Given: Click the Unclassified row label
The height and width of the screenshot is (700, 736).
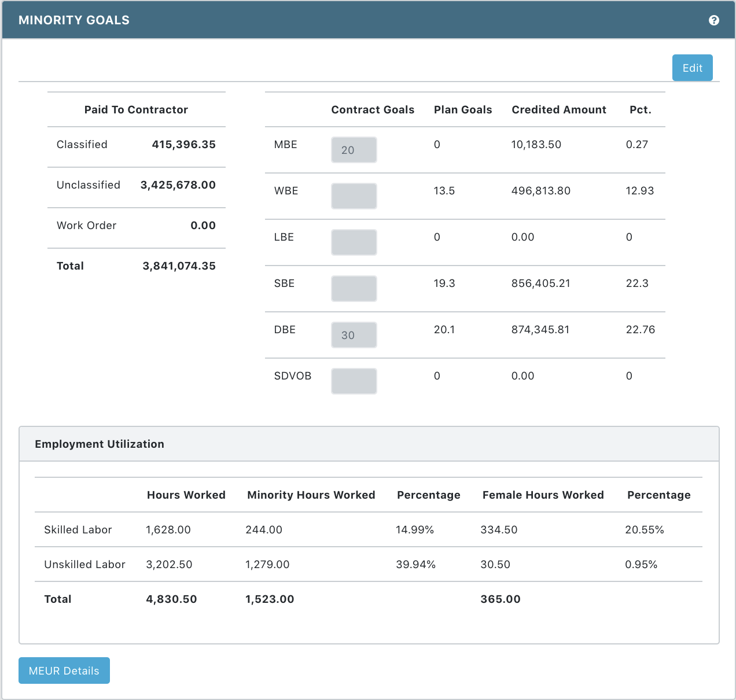Looking at the screenshot, I should point(89,185).
